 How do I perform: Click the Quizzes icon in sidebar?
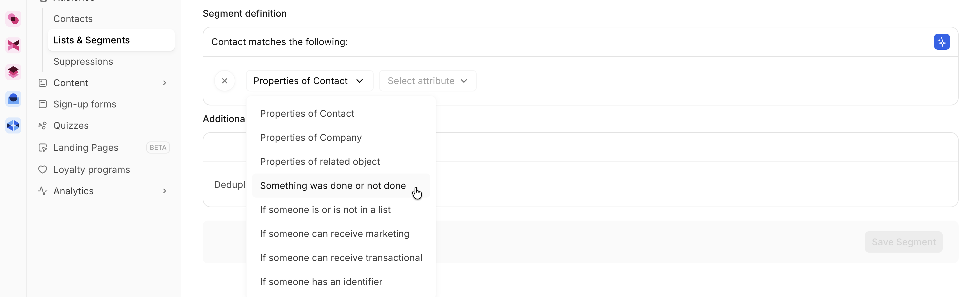click(43, 126)
